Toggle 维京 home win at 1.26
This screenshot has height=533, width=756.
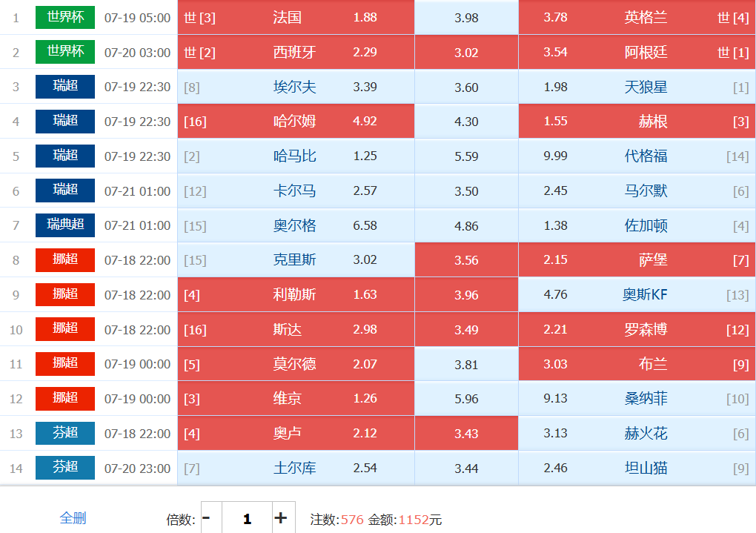(296, 398)
